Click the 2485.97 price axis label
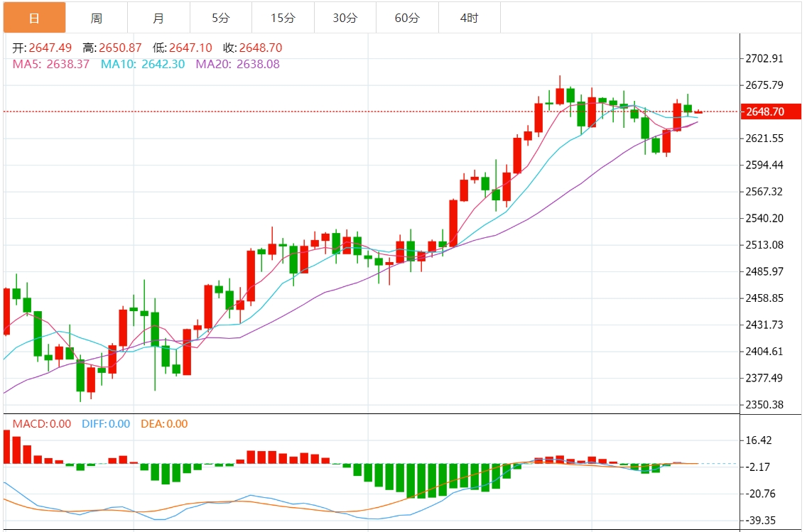 pyautogui.click(x=764, y=271)
